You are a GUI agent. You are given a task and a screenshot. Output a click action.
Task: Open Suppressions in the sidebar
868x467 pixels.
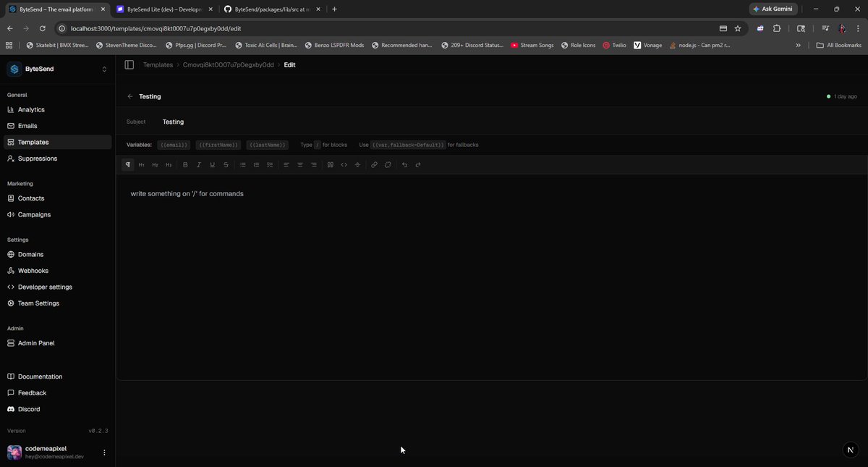[58, 159]
